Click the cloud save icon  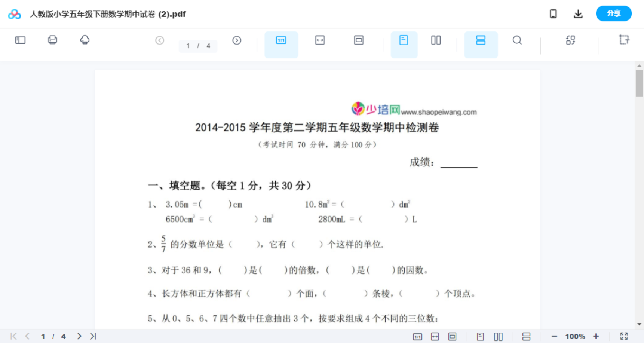(x=85, y=40)
